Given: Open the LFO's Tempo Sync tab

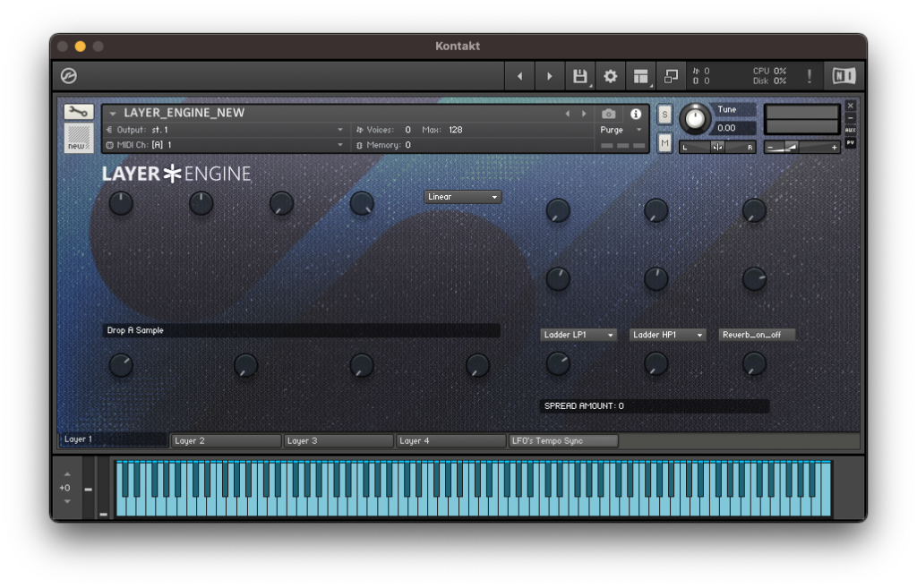Looking at the screenshot, I should pos(563,440).
